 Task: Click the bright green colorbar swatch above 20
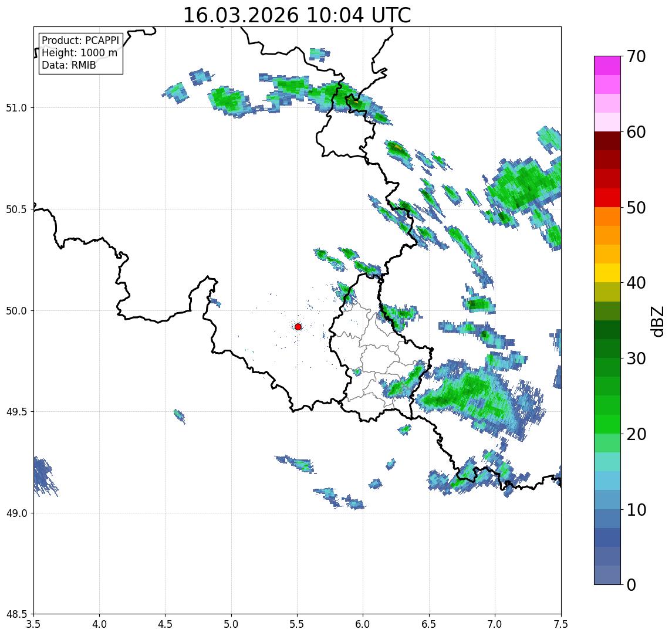(607, 424)
